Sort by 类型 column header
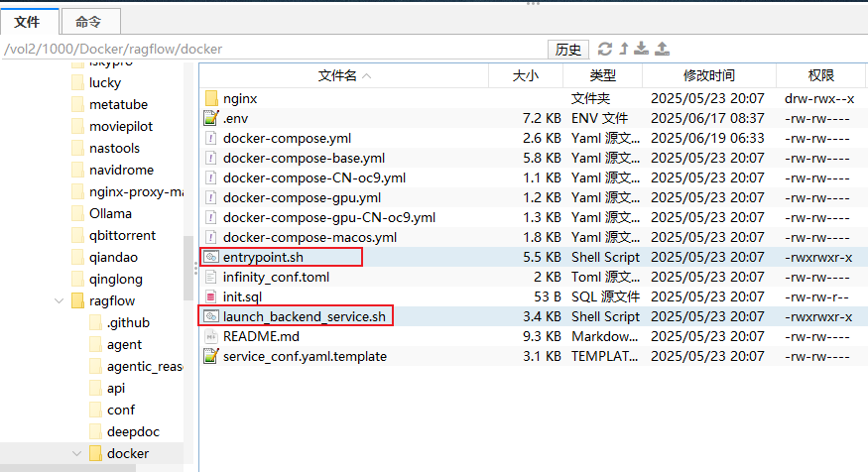The height and width of the screenshot is (472, 868). (602, 75)
